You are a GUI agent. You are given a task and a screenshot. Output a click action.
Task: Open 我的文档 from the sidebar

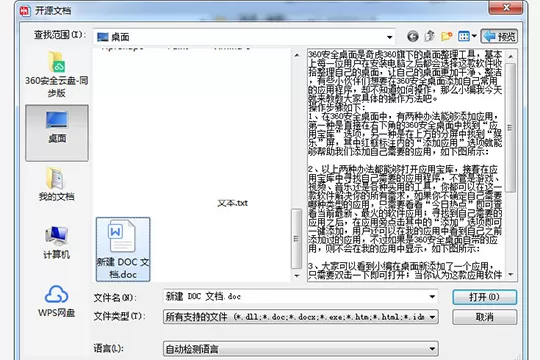56,184
